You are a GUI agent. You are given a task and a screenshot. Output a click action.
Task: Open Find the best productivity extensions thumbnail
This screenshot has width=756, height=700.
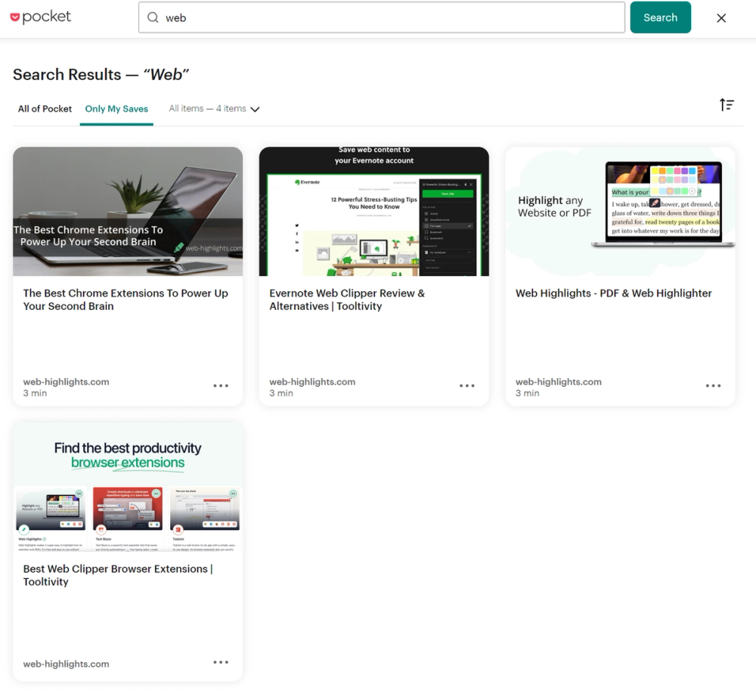tap(128, 487)
